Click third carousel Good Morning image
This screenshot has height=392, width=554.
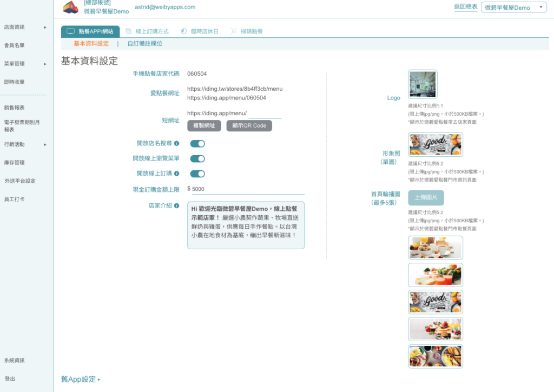point(436,302)
